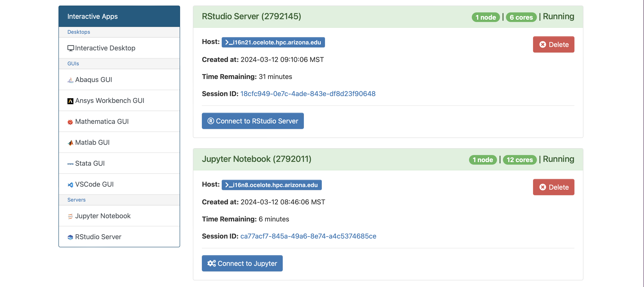
Task: Open RStudio session ID 18cfc949 link
Action: [x=307, y=94]
